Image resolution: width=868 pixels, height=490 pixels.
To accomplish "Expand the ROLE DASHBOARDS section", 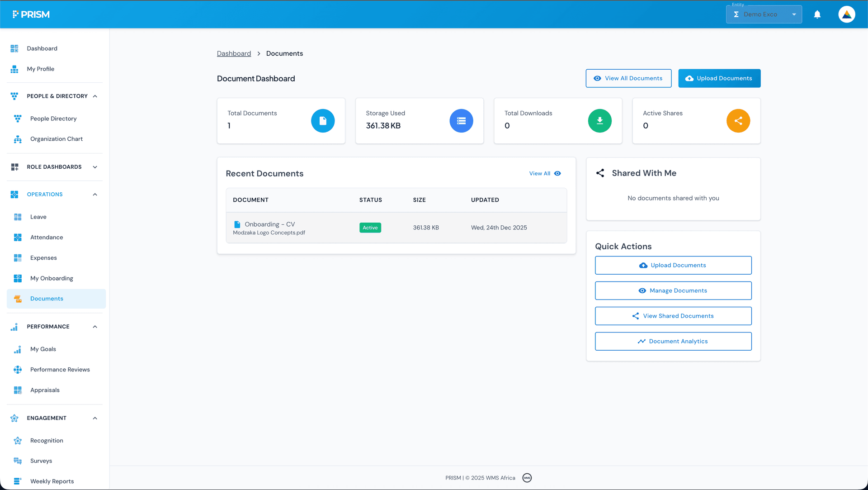I will pos(94,167).
